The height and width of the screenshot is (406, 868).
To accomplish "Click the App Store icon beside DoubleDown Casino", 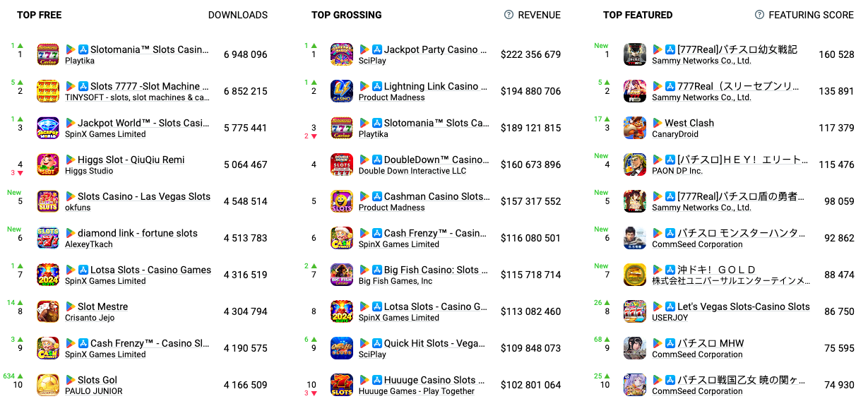I will pyautogui.click(x=377, y=160).
